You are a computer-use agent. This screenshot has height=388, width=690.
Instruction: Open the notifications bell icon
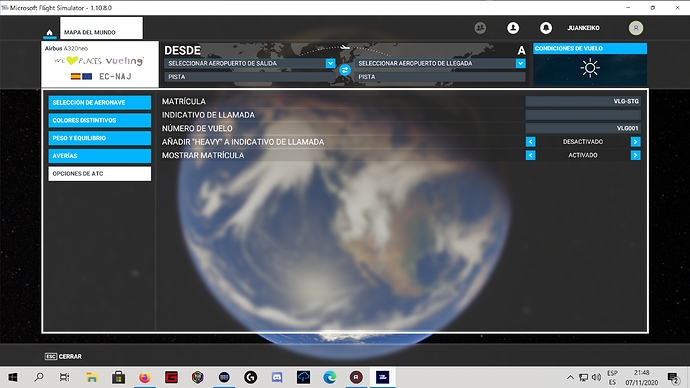tap(546, 28)
